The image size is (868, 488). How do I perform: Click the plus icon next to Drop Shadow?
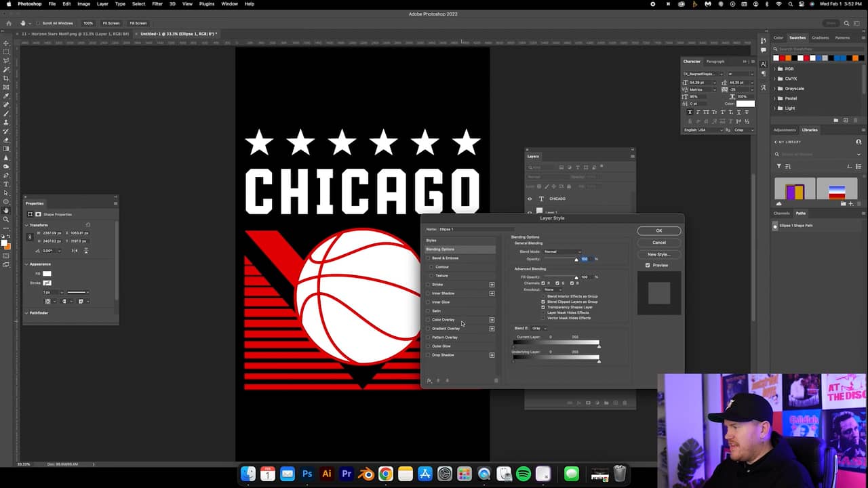click(x=492, y=355)
